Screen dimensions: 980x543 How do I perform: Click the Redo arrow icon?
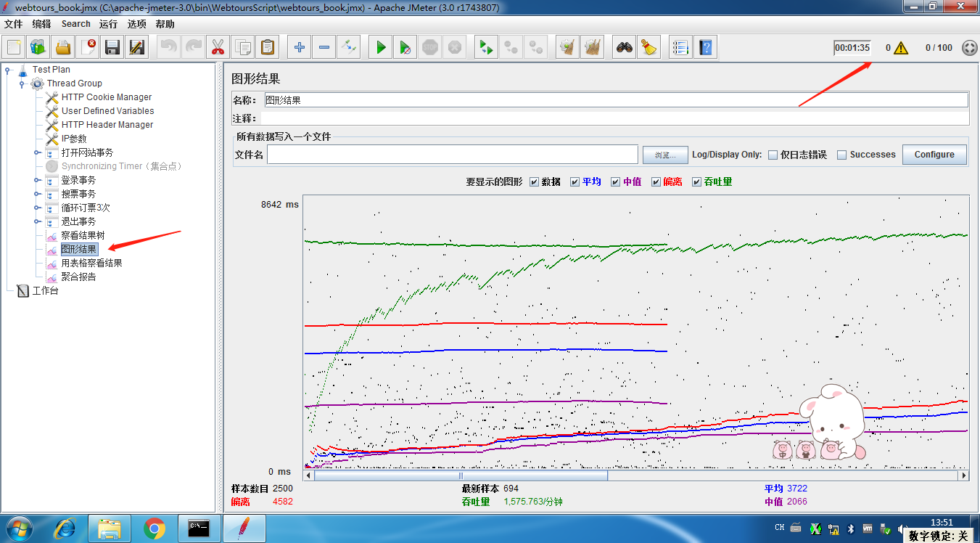[194, 48]
